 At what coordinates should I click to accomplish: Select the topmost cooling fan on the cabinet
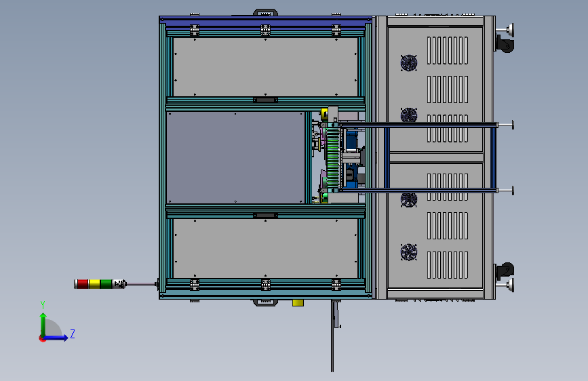point(409,63)
